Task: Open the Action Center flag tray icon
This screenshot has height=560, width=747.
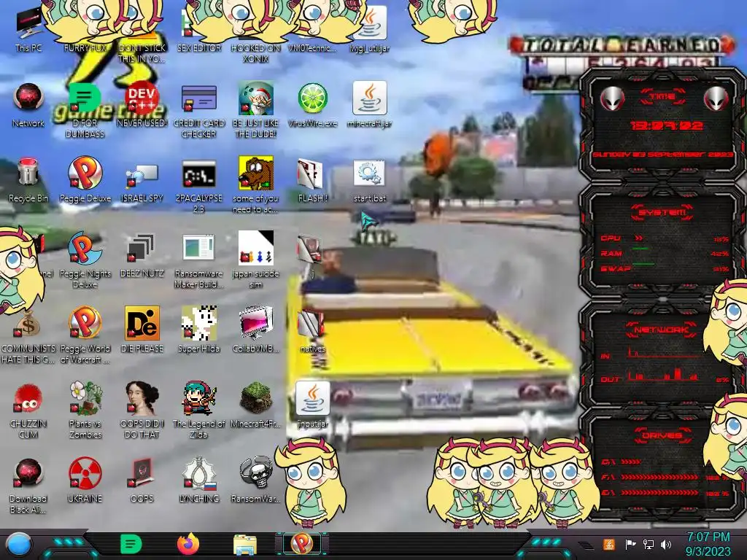Action: point(630,544)
